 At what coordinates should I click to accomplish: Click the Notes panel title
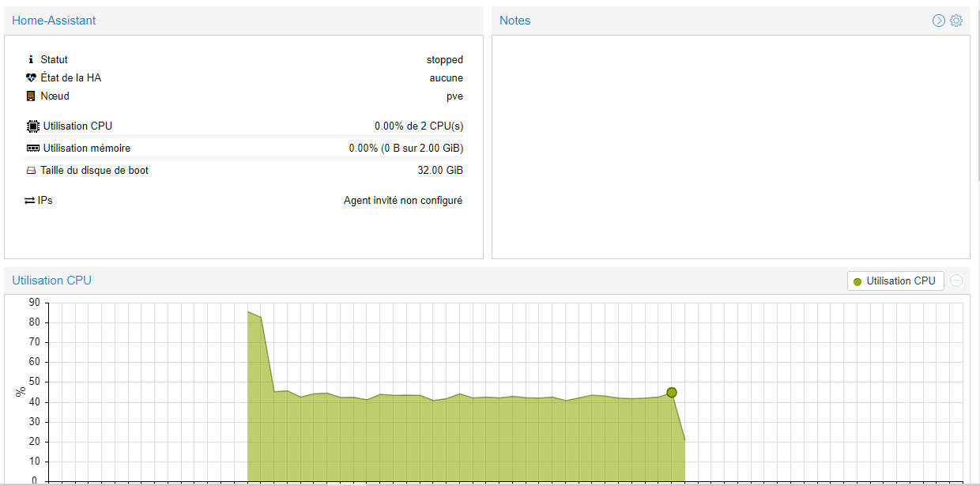click(x=515, y=21)
